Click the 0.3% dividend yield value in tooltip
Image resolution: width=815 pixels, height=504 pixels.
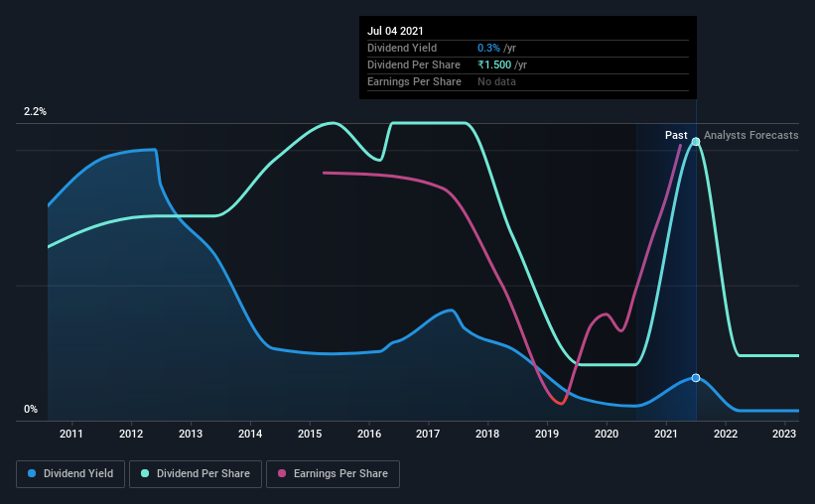[488, 48]
